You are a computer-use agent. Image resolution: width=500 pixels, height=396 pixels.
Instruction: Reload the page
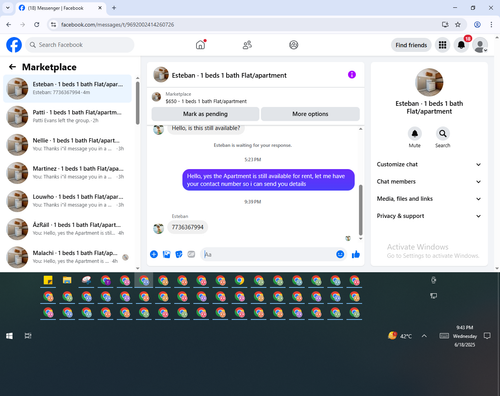[37, 24]
